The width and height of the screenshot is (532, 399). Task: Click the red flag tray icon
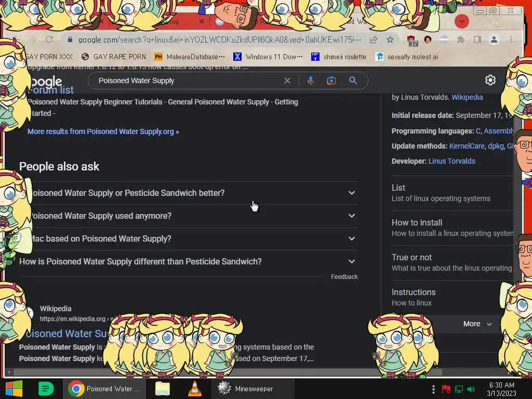(x=446, y=389)
